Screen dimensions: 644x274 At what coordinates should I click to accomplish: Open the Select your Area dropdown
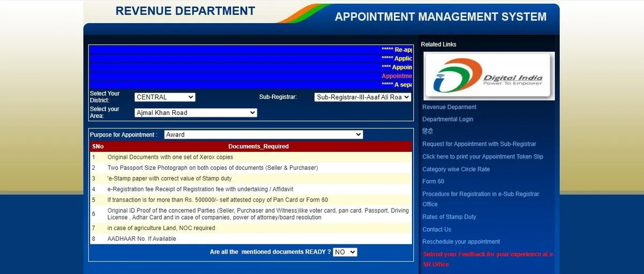[196, 113]
